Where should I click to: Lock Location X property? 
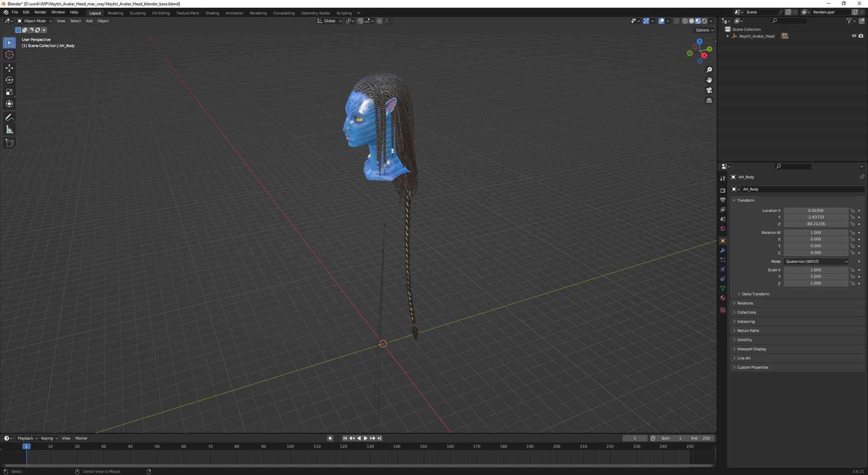(x=852, y=211)
